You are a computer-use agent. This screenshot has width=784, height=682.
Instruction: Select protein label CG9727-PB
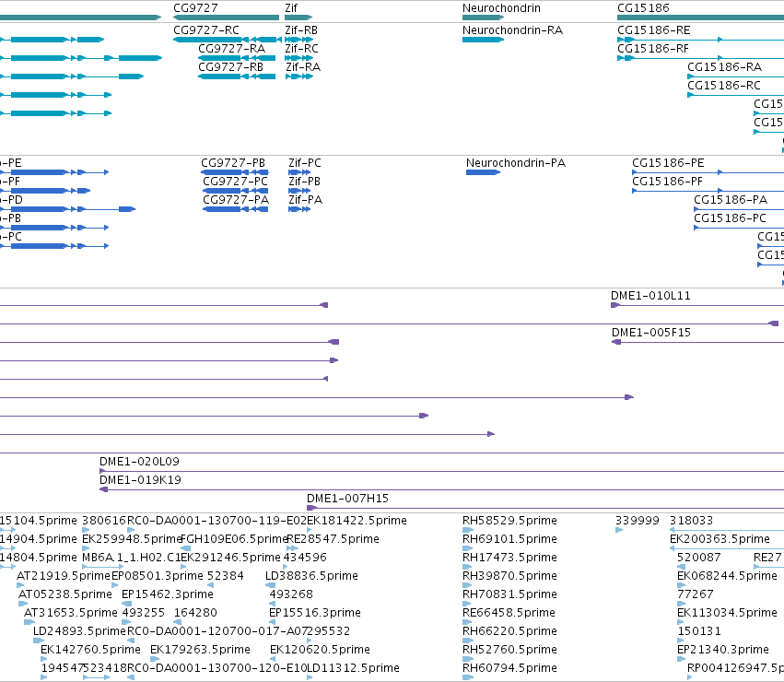(x=233, y=163)
